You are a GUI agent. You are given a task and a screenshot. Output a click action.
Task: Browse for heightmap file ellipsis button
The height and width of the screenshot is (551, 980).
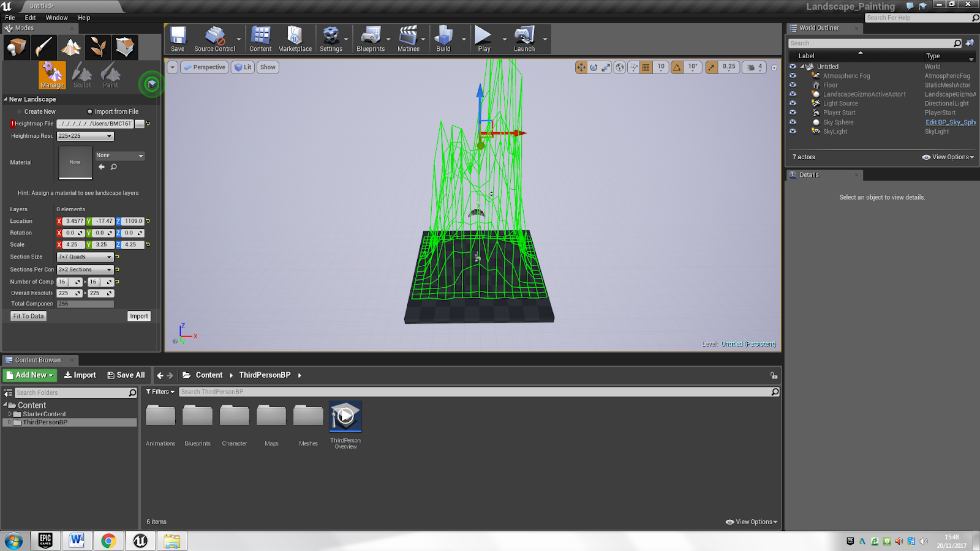[x=140, y=124]
